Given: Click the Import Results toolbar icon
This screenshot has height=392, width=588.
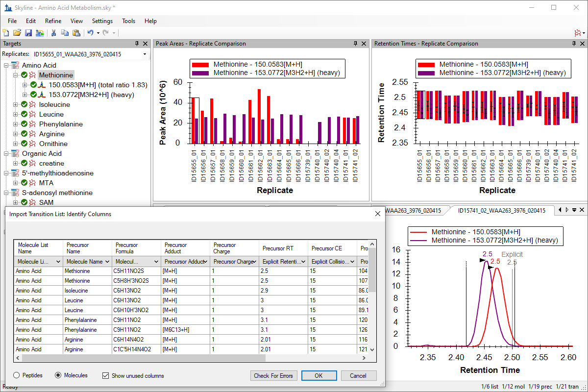Looking at the screenshot, I should click(x=39, y=33).
